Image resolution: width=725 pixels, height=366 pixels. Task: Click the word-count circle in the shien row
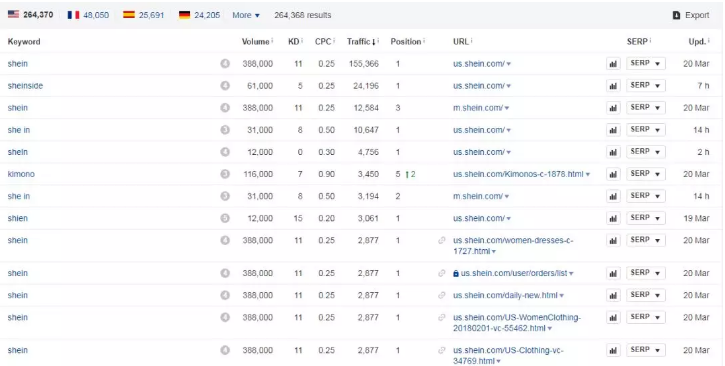pyautogui.click(x=225, y=218)
